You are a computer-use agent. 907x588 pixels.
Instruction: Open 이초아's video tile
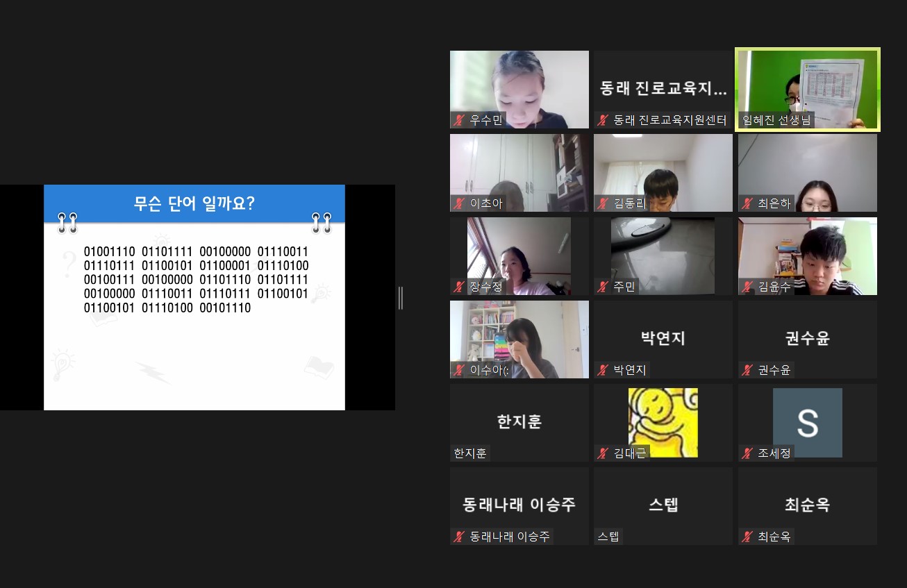pyautogui.click(x=519, y=173)
